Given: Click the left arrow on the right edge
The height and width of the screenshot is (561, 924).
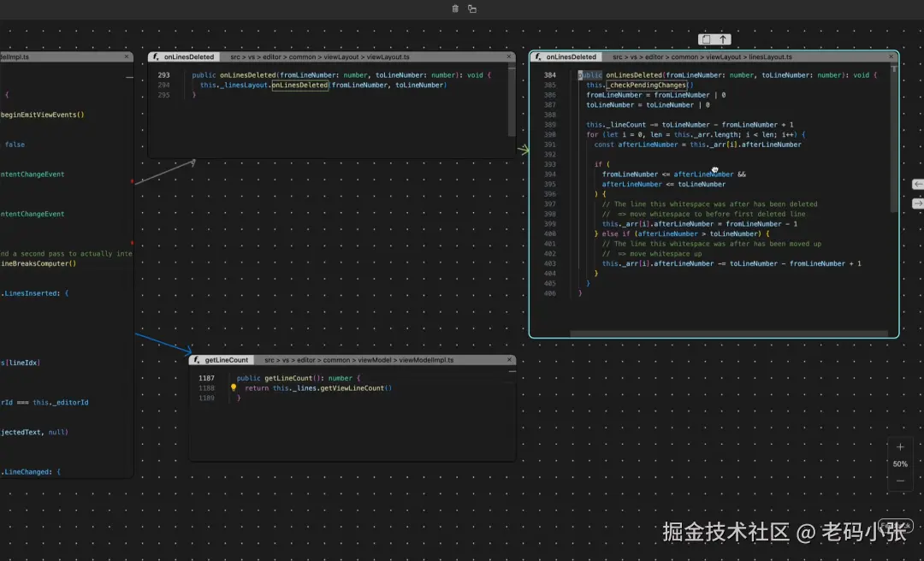Looking at the screenshot, I should [917, 184].
